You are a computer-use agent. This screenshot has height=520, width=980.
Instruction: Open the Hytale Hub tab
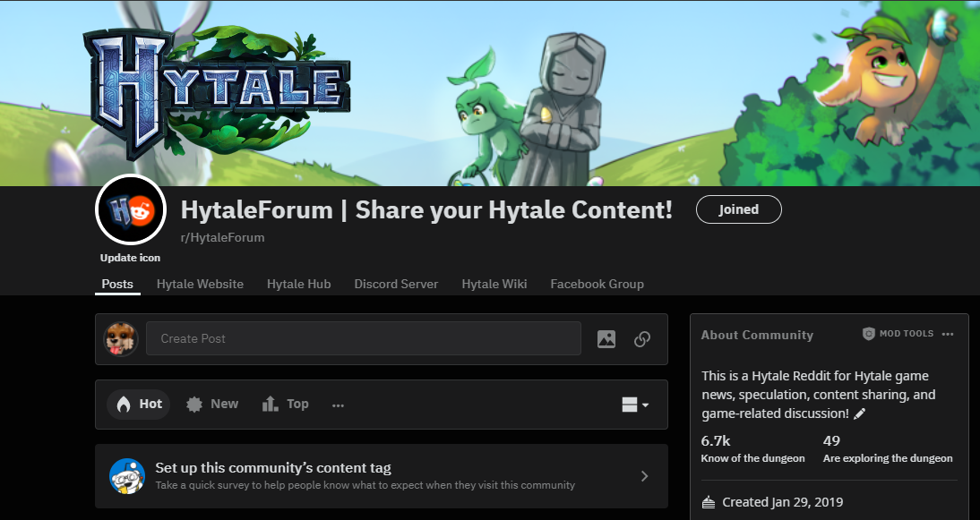coord(299,284)
